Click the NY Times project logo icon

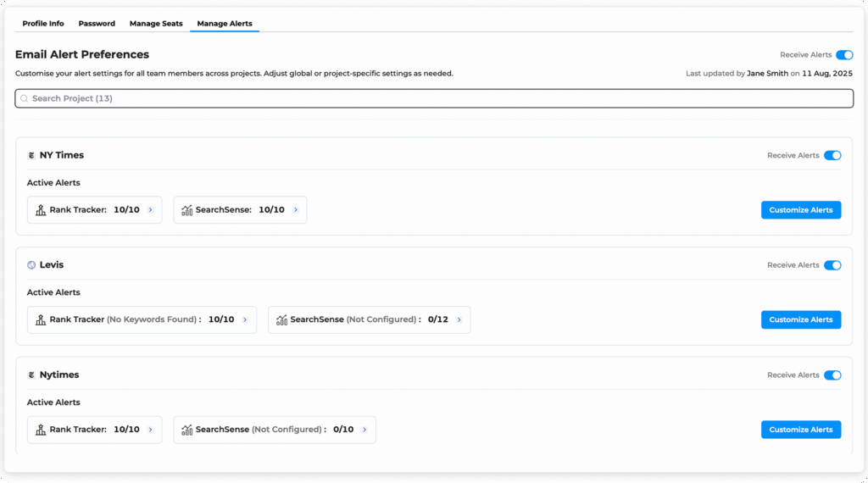coord(31,156)
